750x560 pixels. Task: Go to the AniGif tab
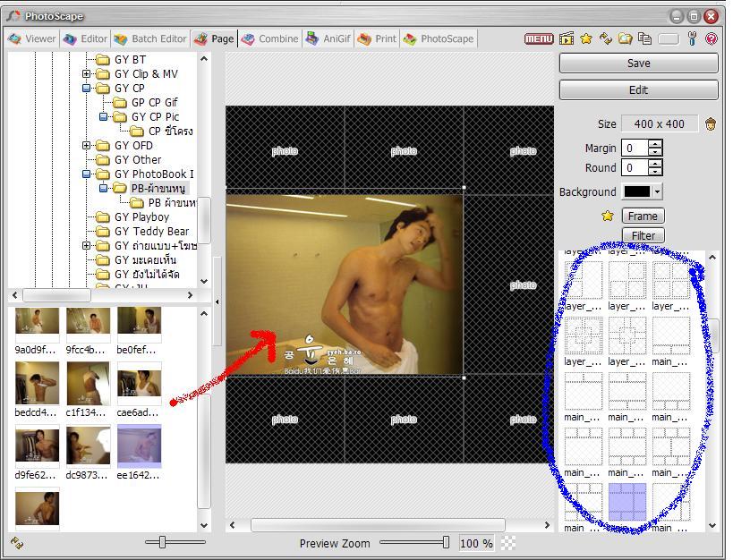tap(328, 38)
